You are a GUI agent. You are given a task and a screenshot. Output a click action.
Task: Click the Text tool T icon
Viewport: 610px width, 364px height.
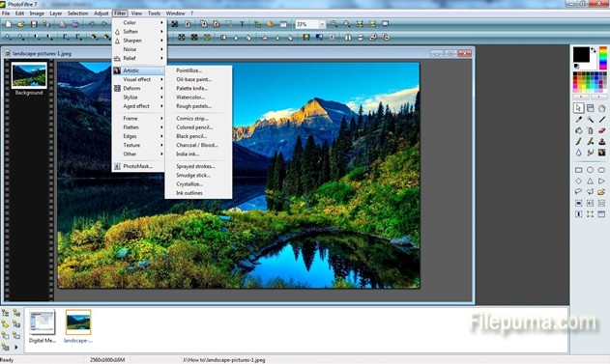[x=242, y=24]
